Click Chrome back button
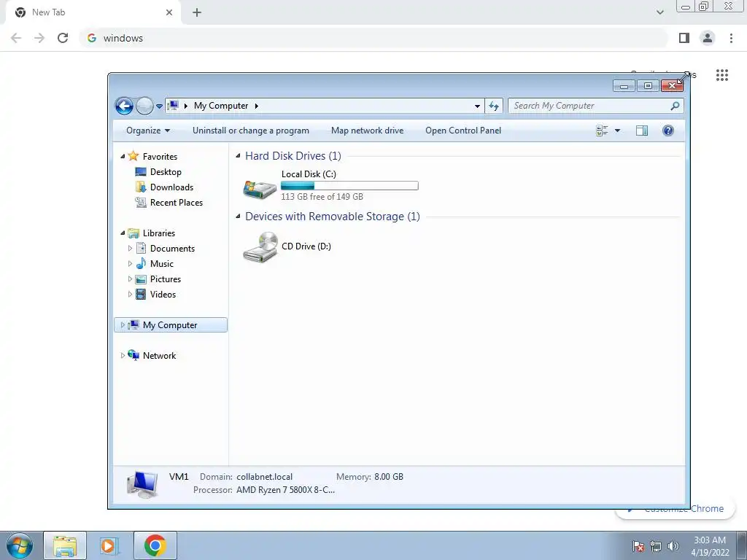747x560 pixels. tap(16, 38)
